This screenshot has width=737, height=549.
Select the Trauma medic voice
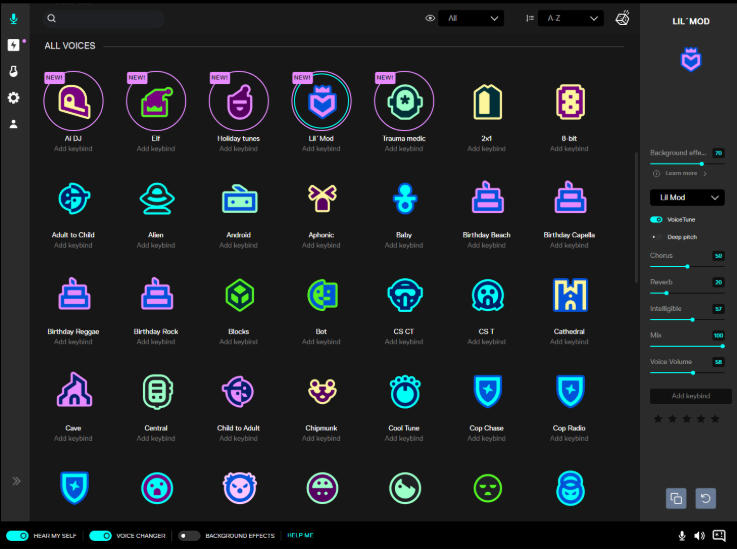404,101
